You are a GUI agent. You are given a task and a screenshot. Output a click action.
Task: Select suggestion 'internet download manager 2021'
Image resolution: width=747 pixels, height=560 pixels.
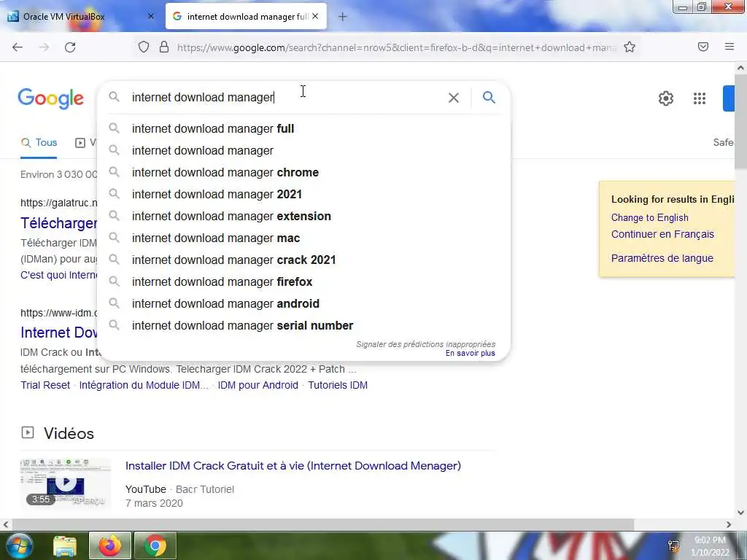click(304, 194)
